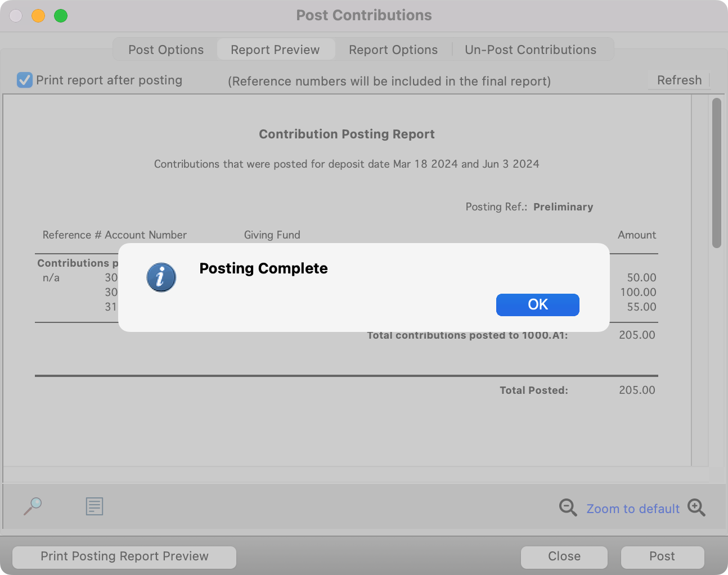The height and width of the screenshot is (575, 728).
Task: Reset zoom with the Zoom to default link
Action: coord(633,509)
